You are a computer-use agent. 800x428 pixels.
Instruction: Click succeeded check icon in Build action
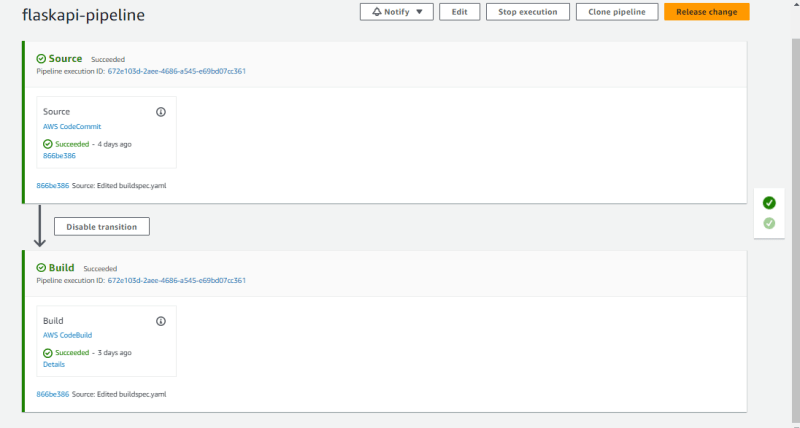pos(47,353)
